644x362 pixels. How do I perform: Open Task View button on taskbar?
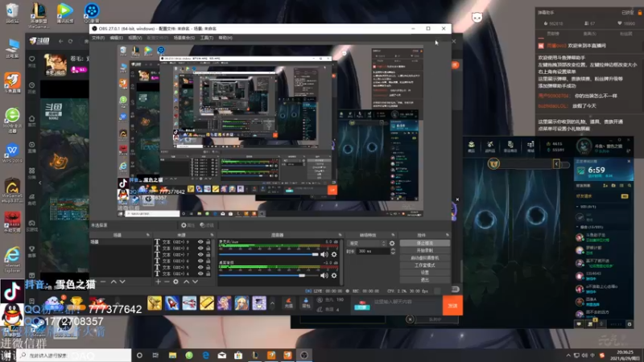tap(155, 356)
